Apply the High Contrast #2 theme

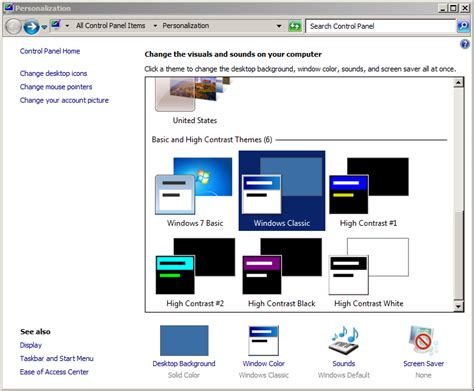tap(195, 272)
